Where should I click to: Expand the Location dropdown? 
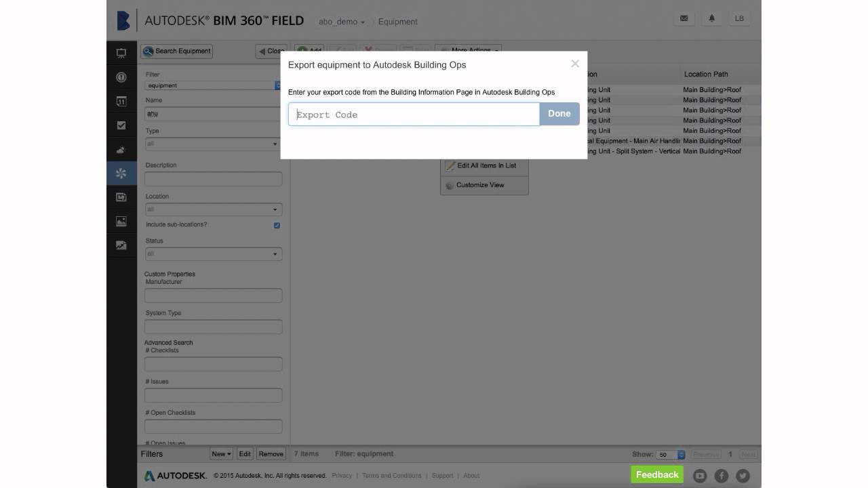(x=213, y=209)
